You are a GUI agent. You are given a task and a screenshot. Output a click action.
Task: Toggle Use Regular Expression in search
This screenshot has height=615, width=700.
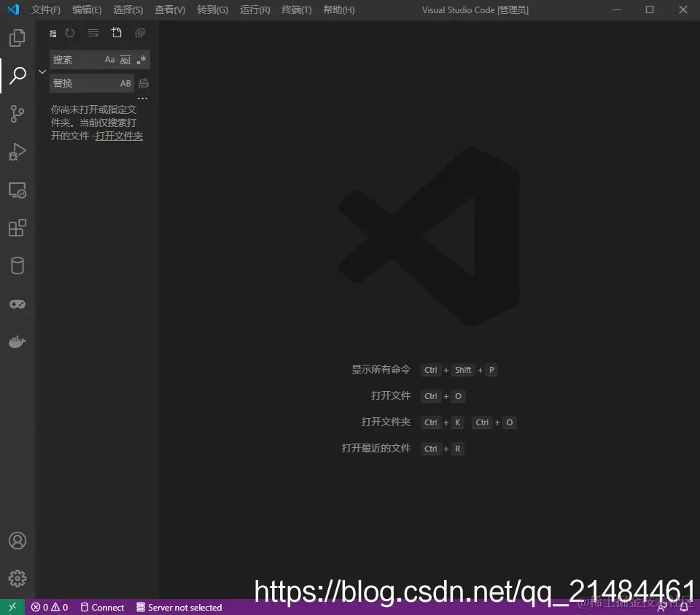(141, 60)
